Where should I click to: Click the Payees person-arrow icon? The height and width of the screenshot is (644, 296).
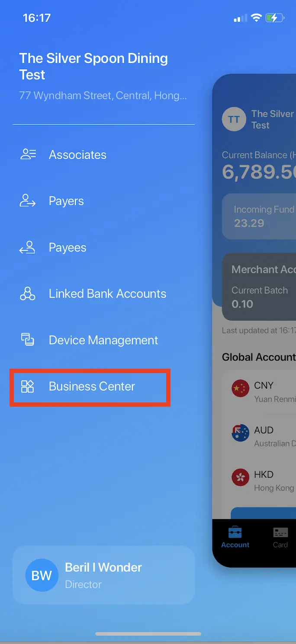27,248
